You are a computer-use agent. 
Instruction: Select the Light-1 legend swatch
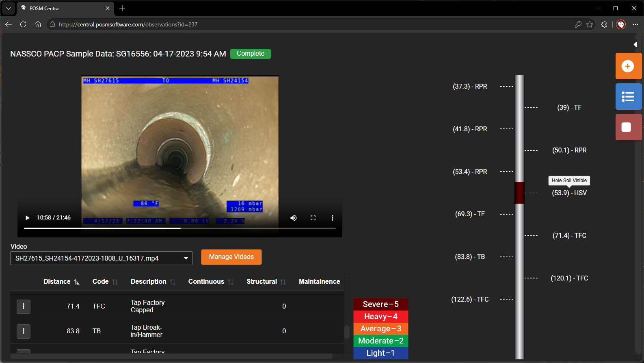(381, 353)
